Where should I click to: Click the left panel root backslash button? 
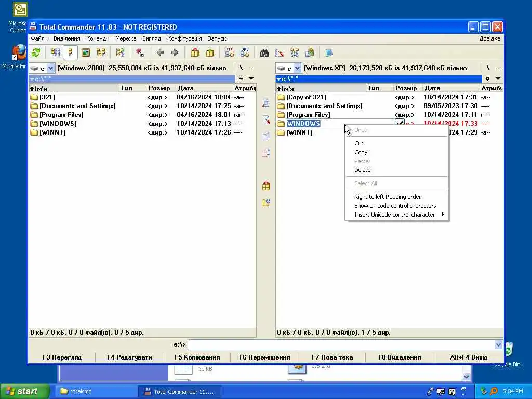pos(241,68)
